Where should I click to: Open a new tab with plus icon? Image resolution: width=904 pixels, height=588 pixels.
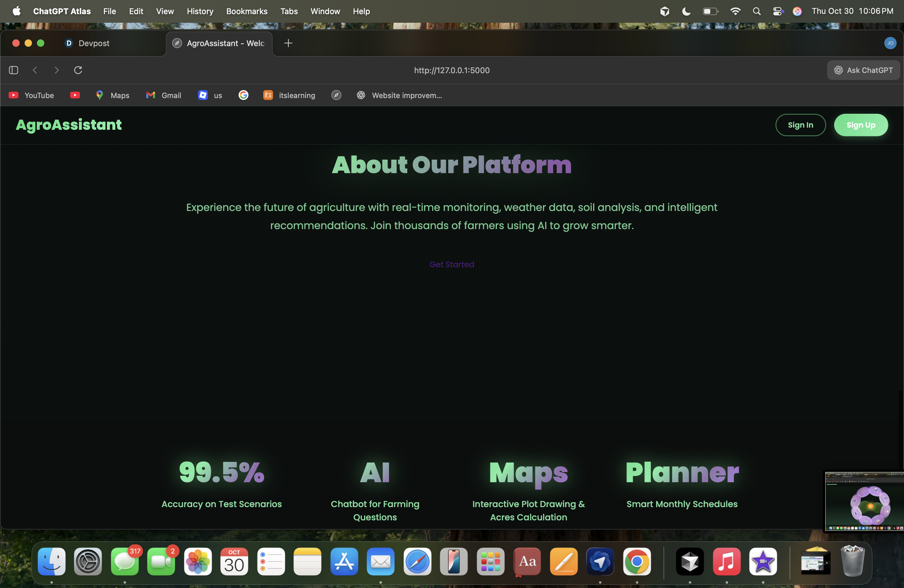288,43
